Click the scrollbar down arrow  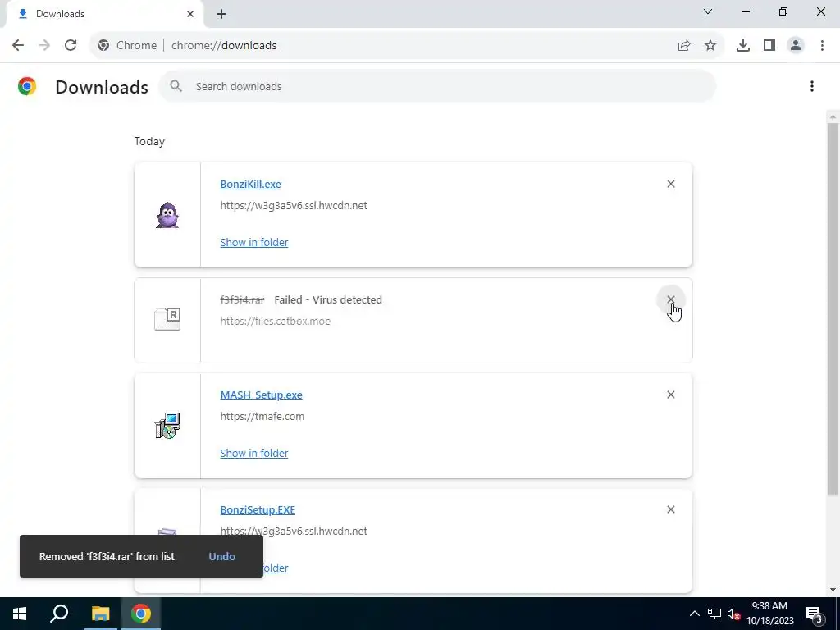(833, 590)
